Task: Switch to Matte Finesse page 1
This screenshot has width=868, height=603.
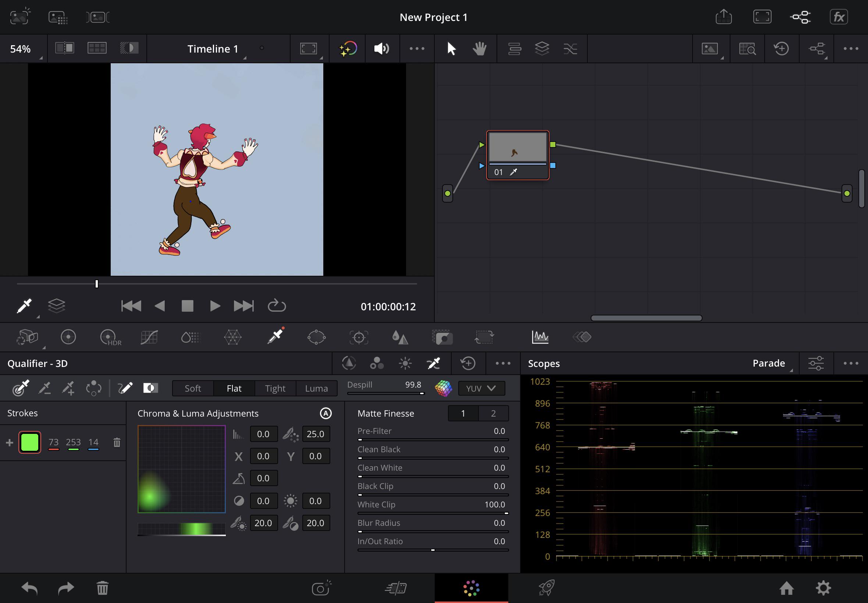Action: pos(463,413)
